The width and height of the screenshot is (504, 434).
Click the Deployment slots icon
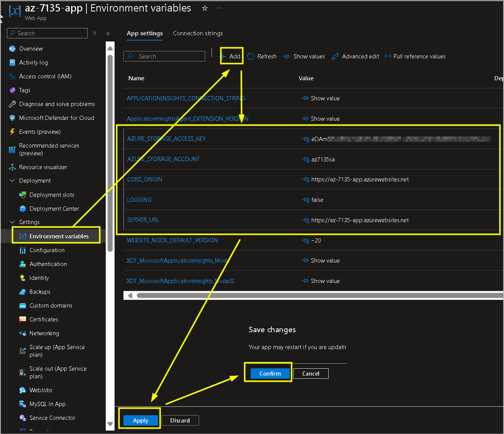23,195
